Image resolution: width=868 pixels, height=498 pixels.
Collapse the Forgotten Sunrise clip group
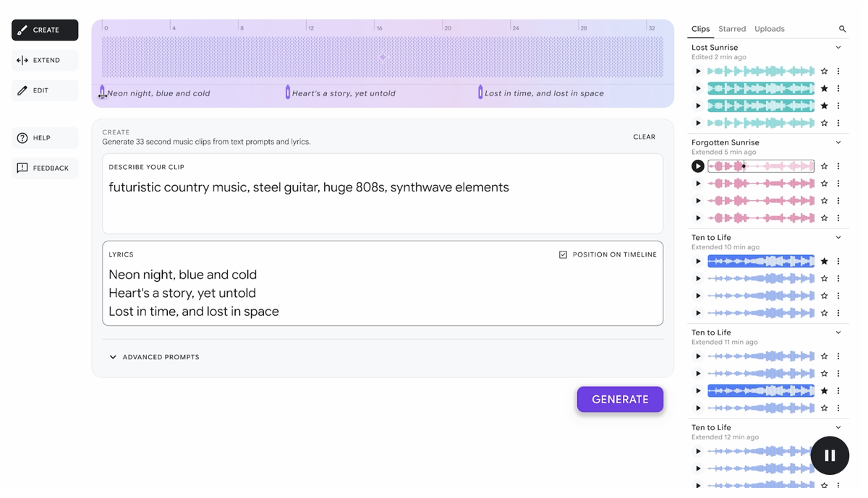pos(838,140)
